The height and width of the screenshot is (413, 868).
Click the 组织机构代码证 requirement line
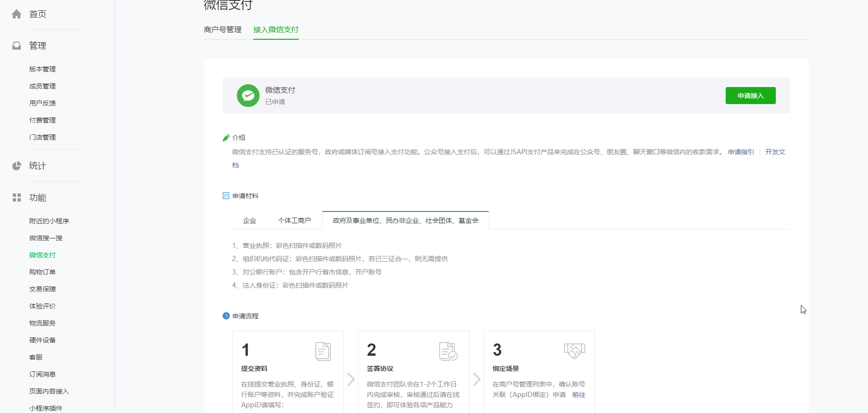[340, 259]
